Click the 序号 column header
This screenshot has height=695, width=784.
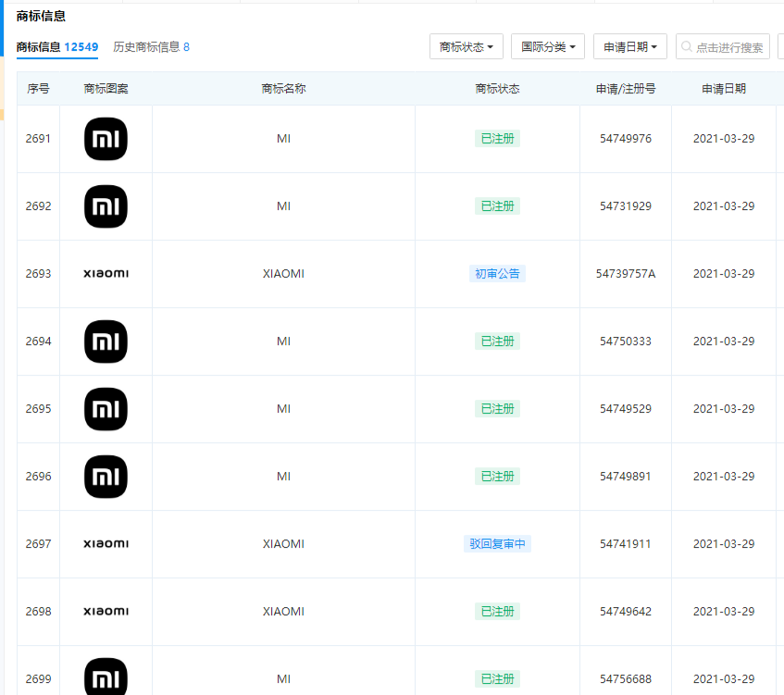tap(38, 89)
